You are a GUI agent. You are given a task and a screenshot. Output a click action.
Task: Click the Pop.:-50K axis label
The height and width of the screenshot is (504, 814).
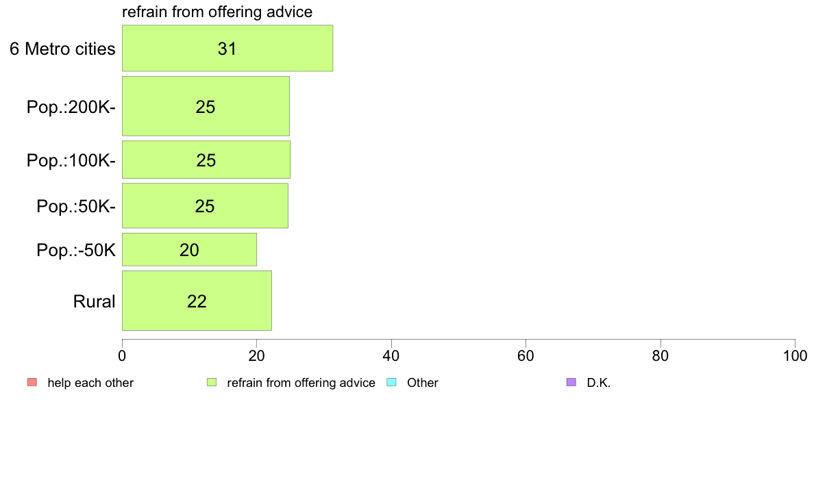pyautogui.click(x=76, y=250)
